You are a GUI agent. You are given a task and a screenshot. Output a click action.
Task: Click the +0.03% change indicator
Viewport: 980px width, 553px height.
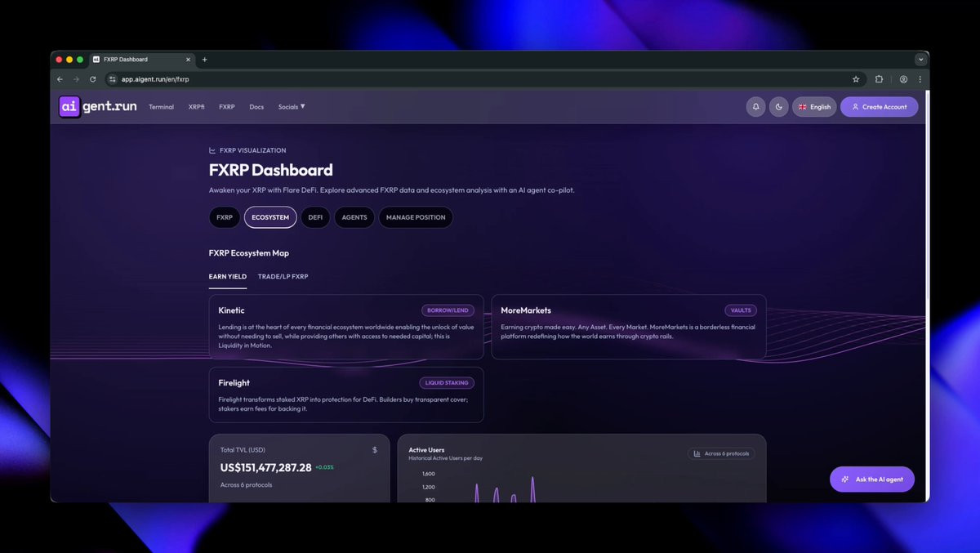click(x=324, y=468)
